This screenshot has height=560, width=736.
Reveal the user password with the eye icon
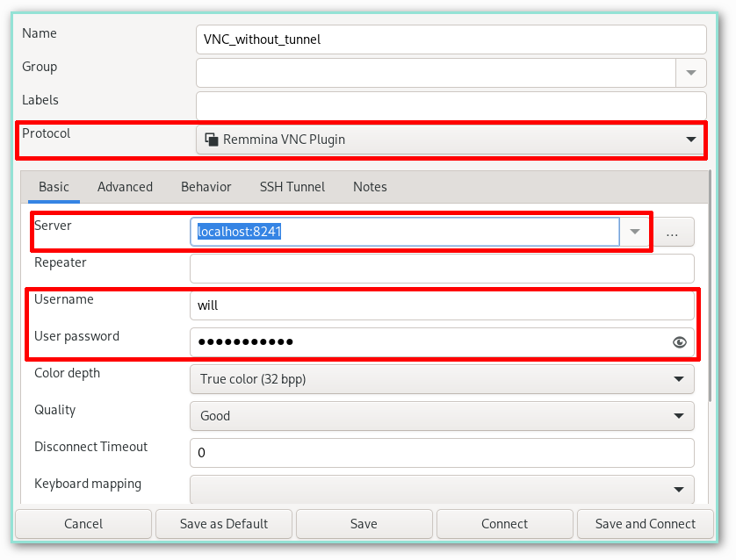tap(679, 342)
